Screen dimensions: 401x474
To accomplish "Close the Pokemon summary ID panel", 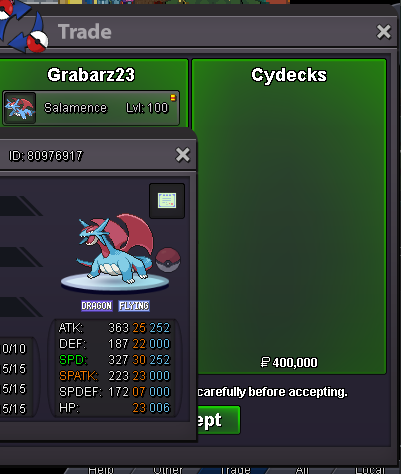I will (183, 155).
